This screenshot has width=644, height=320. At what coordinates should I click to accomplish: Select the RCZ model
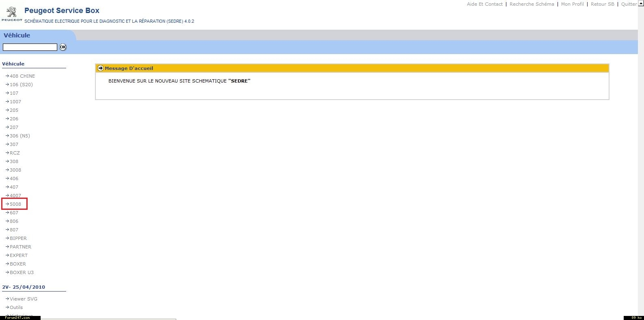tap(15, 153)
